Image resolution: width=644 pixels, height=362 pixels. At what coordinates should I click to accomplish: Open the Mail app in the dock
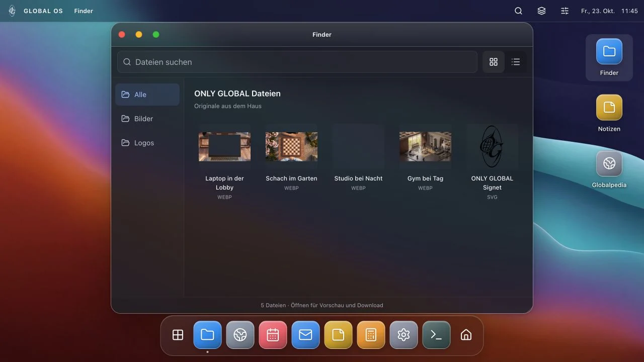[305, 335]
